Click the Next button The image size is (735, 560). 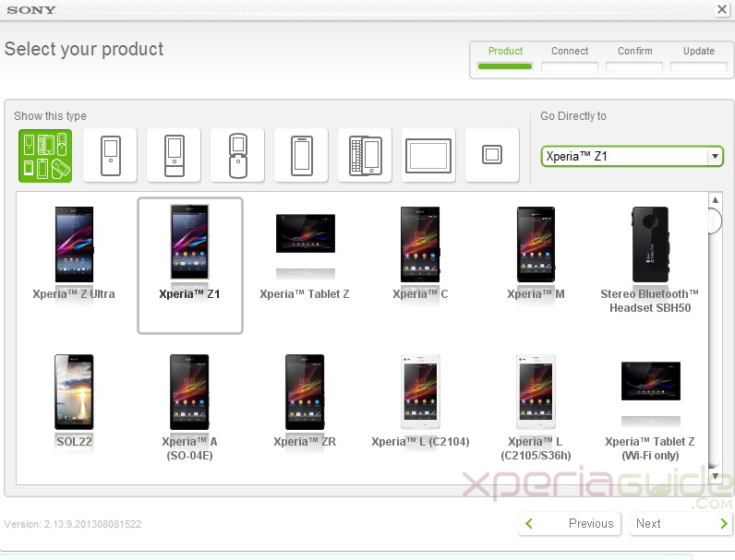click(681, 523)
